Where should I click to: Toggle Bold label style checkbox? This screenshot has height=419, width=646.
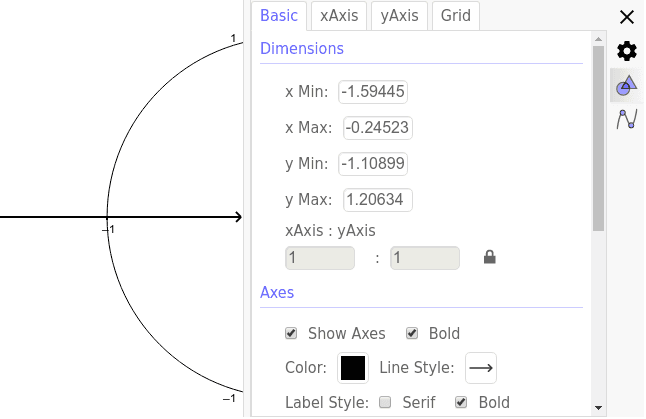tap(461, 402)
